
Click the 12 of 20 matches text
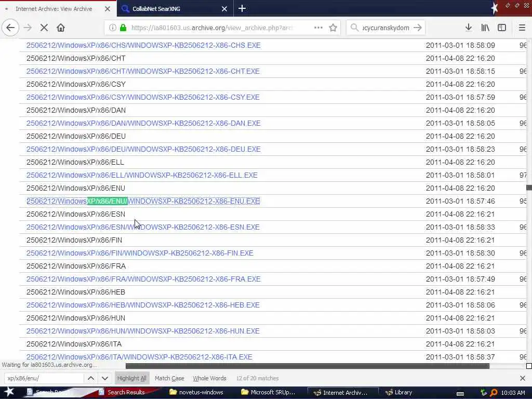click(x=257, y=378)
